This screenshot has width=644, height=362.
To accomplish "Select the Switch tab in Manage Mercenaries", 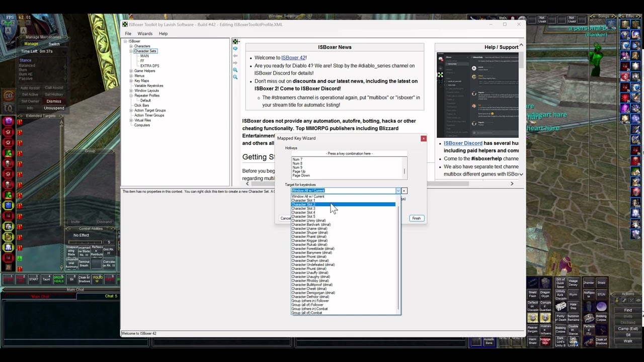I will (54, 44).
